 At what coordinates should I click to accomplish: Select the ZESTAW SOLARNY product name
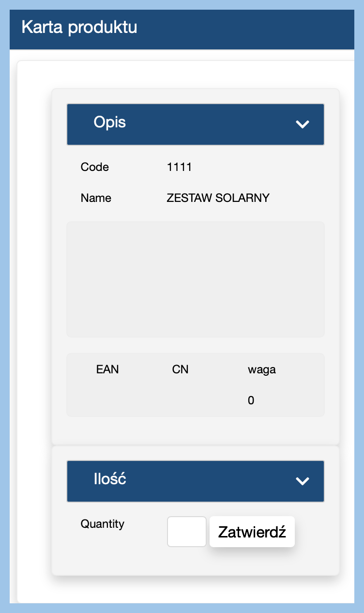point(218,198)
